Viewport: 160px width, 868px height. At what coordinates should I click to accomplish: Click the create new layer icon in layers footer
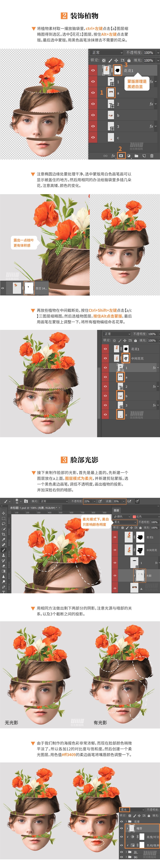point(144,156)
